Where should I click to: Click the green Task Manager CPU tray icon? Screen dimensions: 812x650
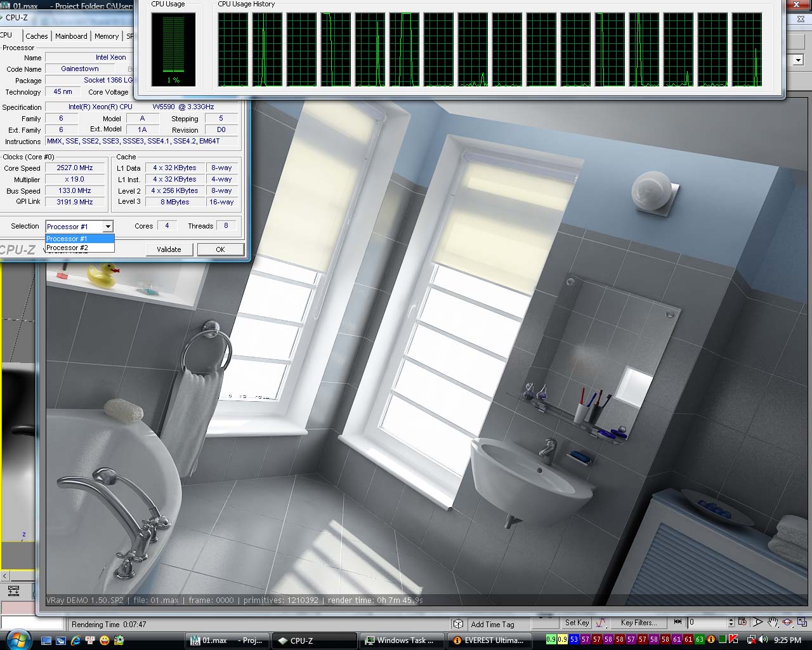723,639
